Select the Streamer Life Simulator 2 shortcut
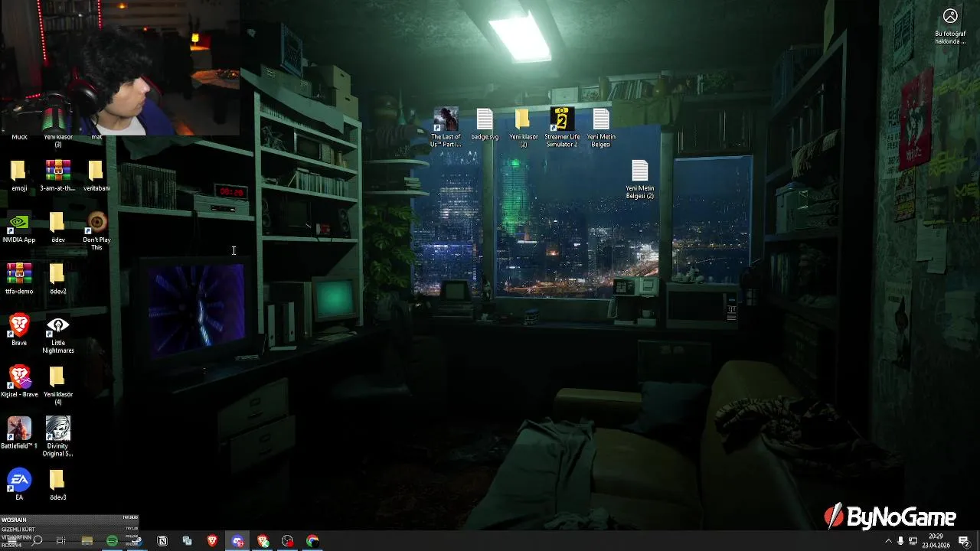The image size is (980, 551). [x=562, y=127]
